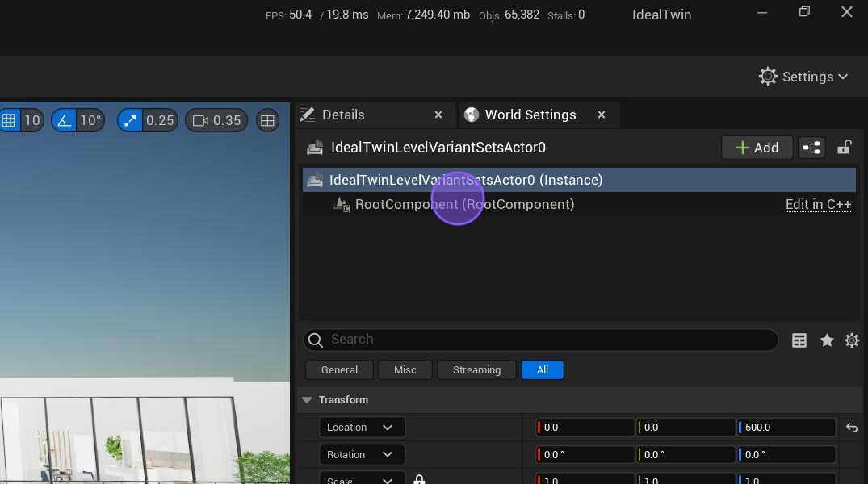Open property matrix table icon

click(799, 340)
